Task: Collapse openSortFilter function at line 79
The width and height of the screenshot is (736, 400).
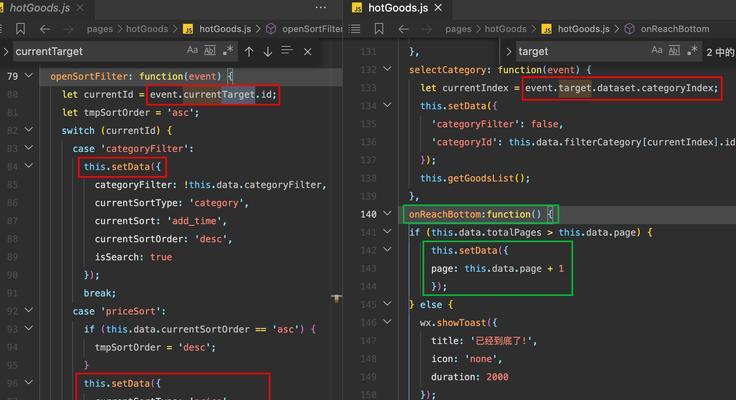Action: point(29,76)
